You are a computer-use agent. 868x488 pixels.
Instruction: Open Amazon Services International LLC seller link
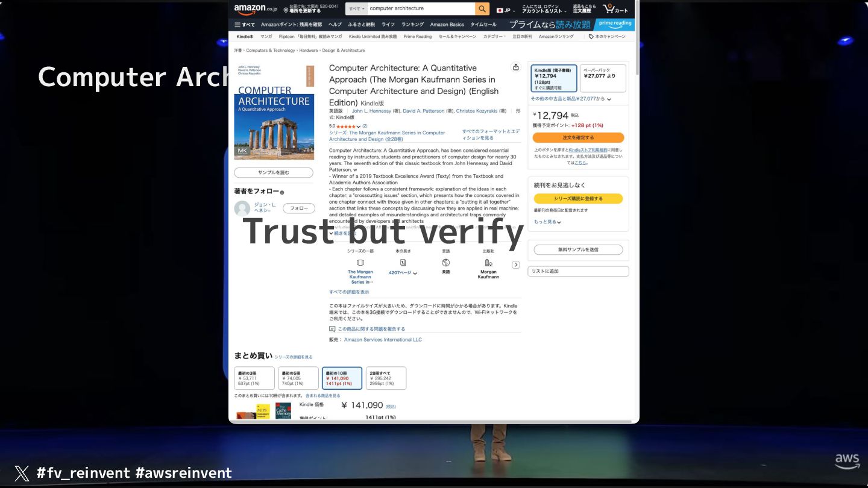(383, 340)
